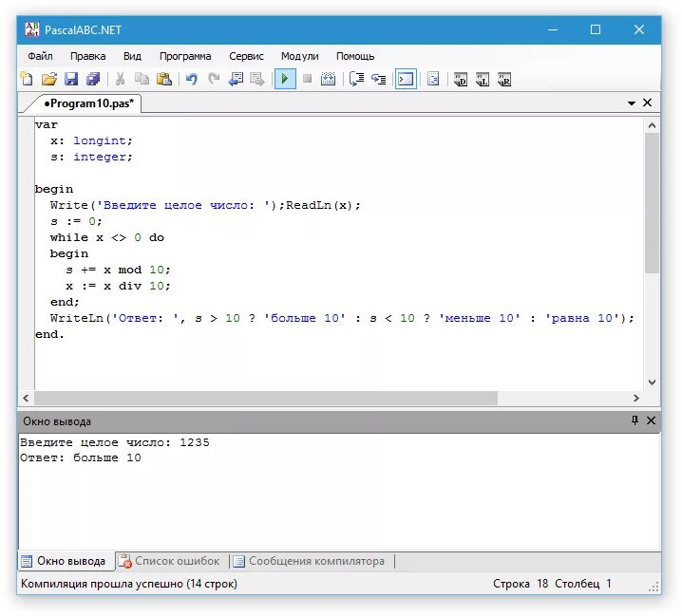
Task: Click the final 'end.' line
Action: coord(49,334)
